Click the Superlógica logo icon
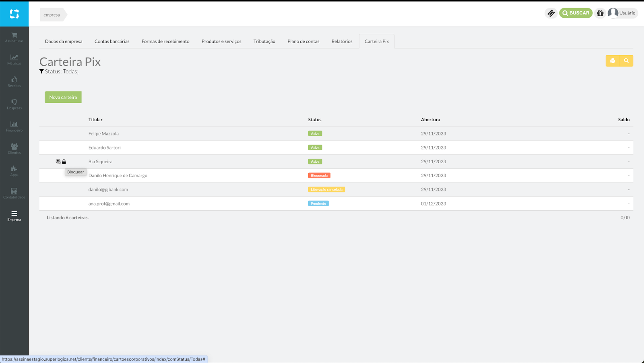Screen dimensions: 644x363 click(14, 14)
